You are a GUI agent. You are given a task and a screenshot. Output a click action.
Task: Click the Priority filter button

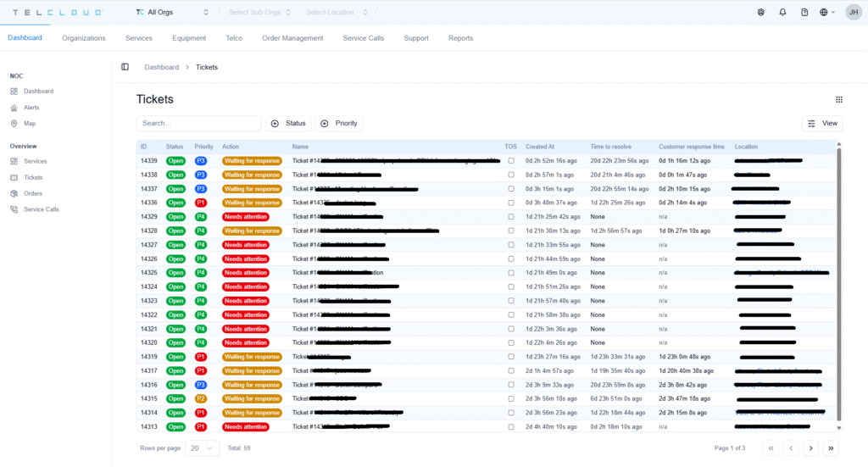click(339, 124)
